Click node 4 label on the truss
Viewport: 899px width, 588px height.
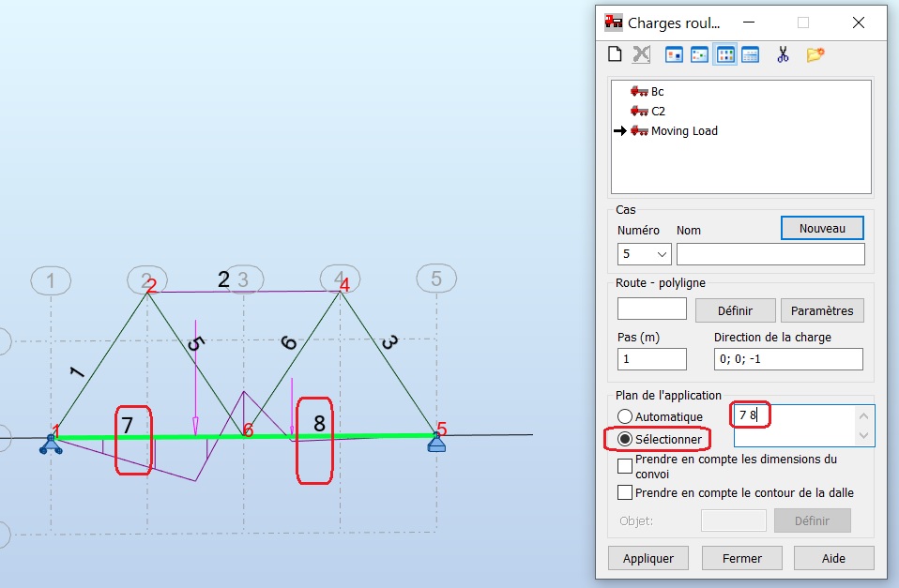pyautogui.click(x=344, y=284)
